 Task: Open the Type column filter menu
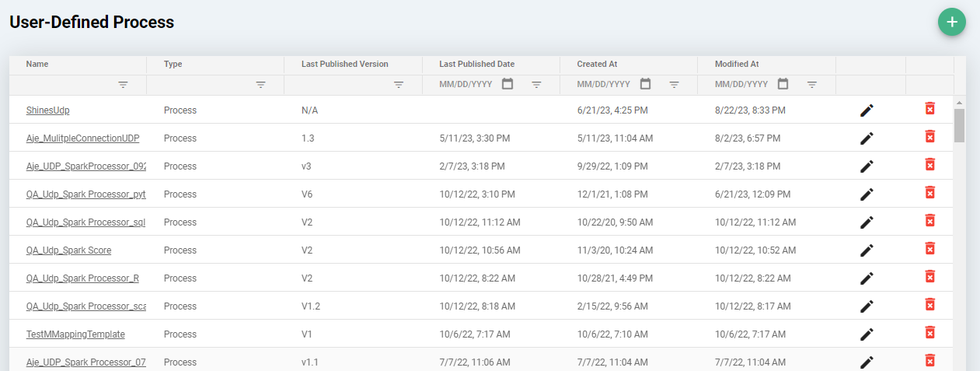pos(261,85)
